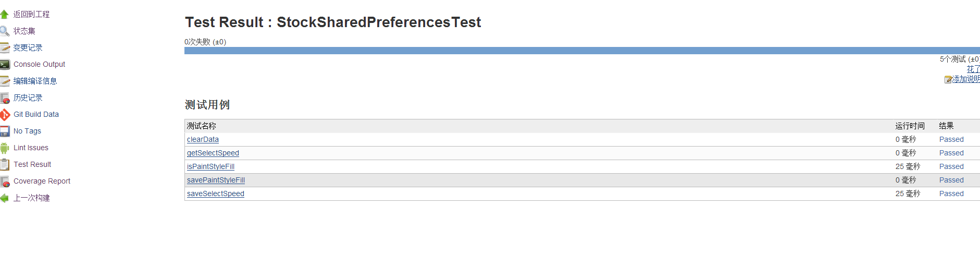Viewport: 980px width, 254px height.
Task: Open the saveSelectSpeed test link
Action: (216, 193)
